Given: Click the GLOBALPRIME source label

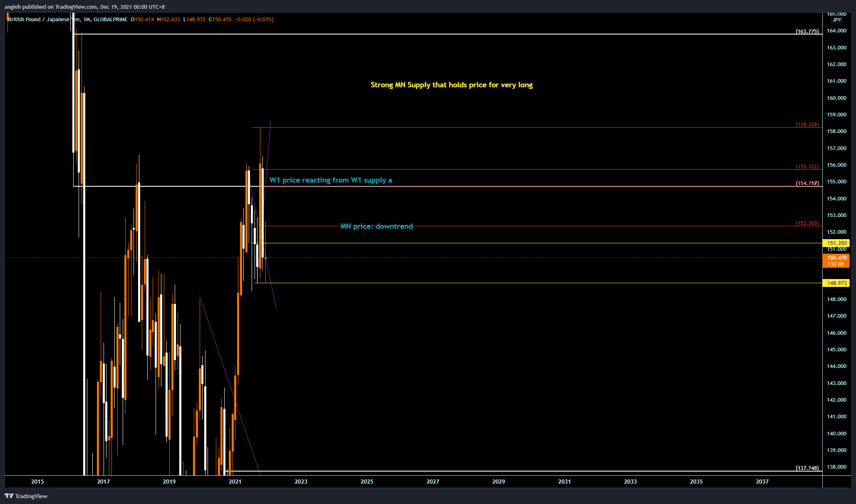Looking at the screenshot, I should pyautogui.click(x=111, y=20).
